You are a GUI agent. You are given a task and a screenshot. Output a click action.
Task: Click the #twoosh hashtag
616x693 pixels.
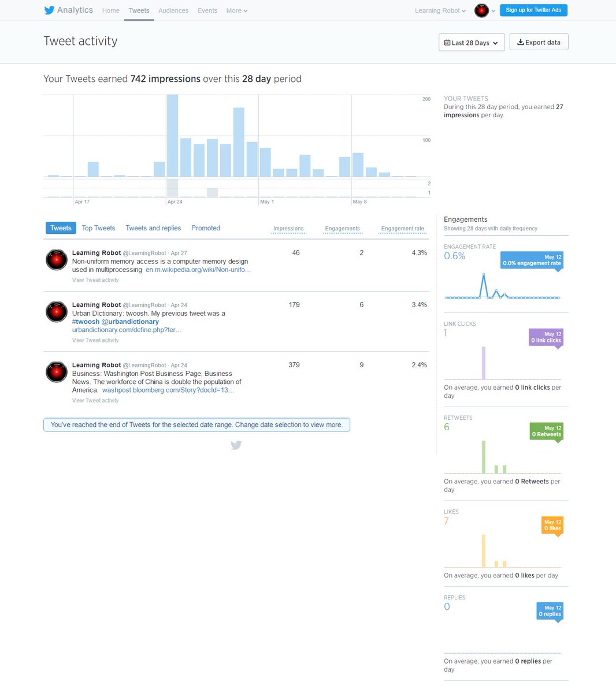[x=86, y=322]
